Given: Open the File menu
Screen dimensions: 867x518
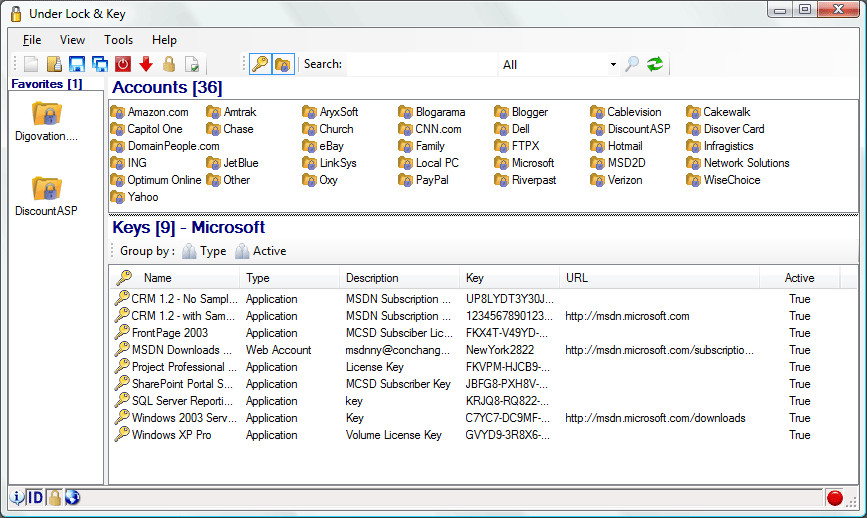Looking at the screenshot, I should point(32,40).
